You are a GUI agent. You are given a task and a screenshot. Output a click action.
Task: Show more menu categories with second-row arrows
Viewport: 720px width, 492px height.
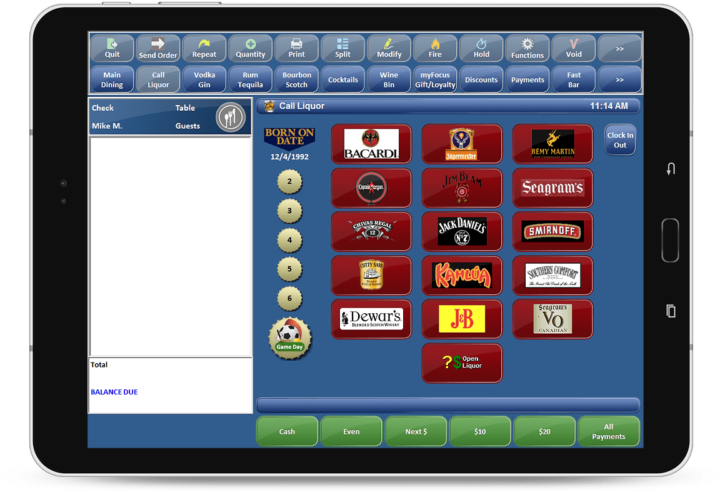click(619, 79)
